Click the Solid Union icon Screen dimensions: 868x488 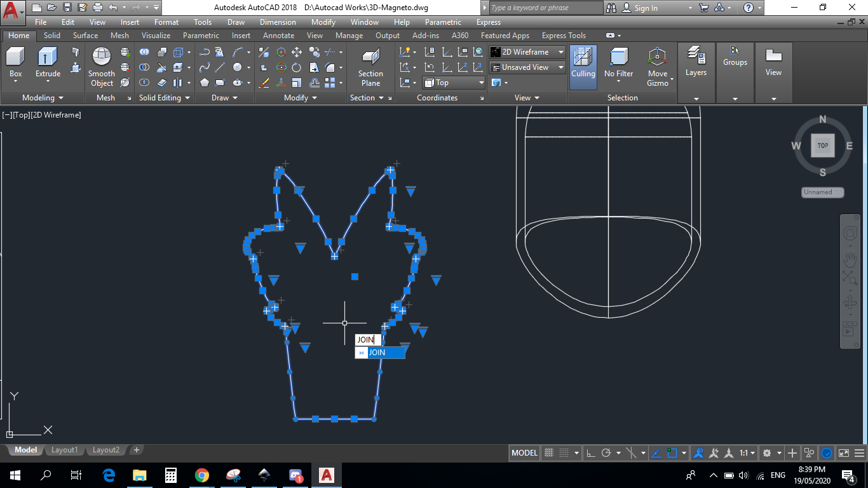tap(145, 52)
